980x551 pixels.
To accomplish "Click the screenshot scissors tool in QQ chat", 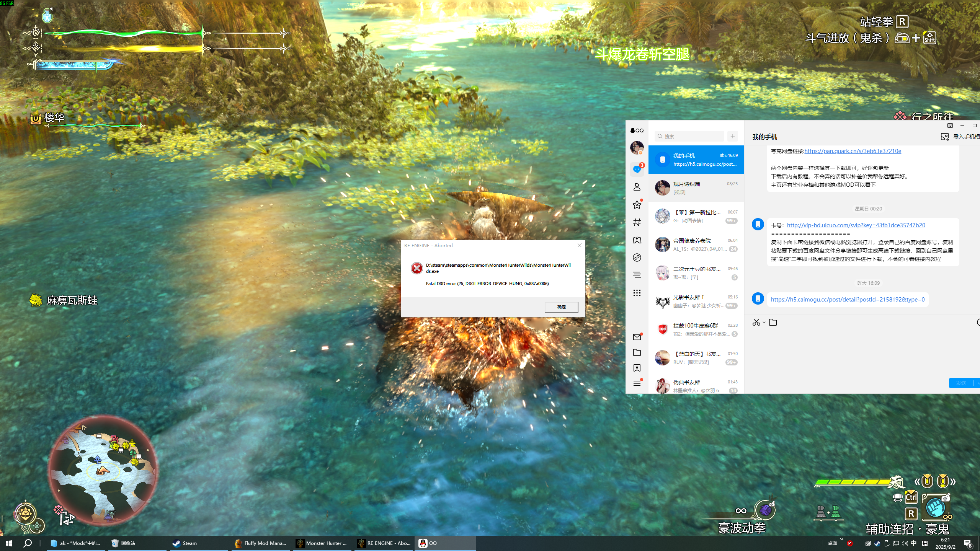I will tap(756, 323).
